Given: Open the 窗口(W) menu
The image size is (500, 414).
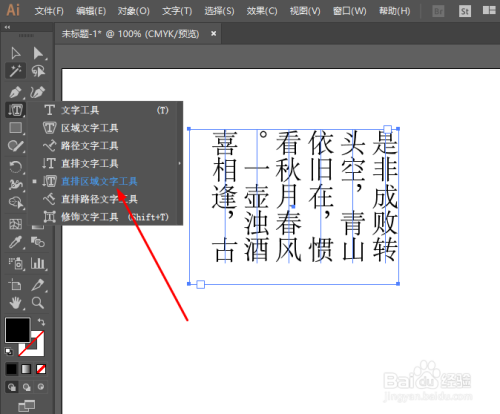Looking at the screenshot, I should (349, 11).
